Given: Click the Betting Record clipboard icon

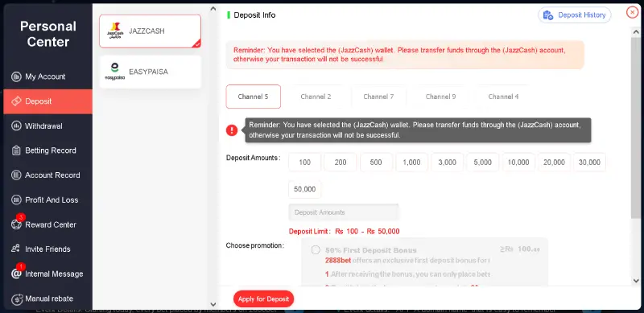Looking at the screenshot, I should coord(16,150).
